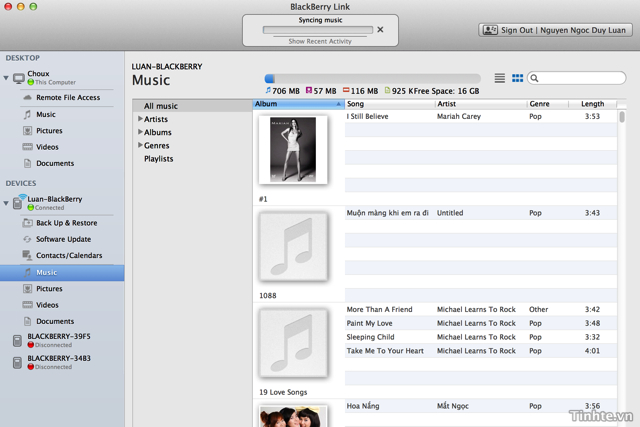The image size is (640, 427).
Task: Click the magnifier icon in search box
Action: 534,78
